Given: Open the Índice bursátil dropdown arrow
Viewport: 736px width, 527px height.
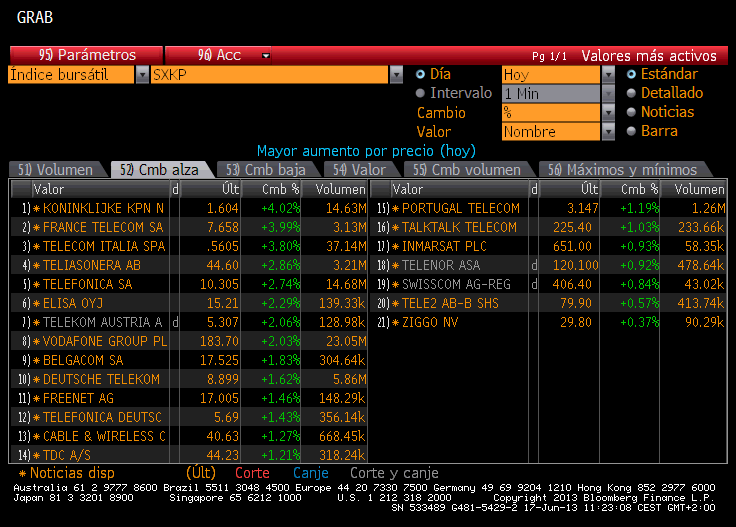Looking at the screenshot, I should click(x=142, y=75).
